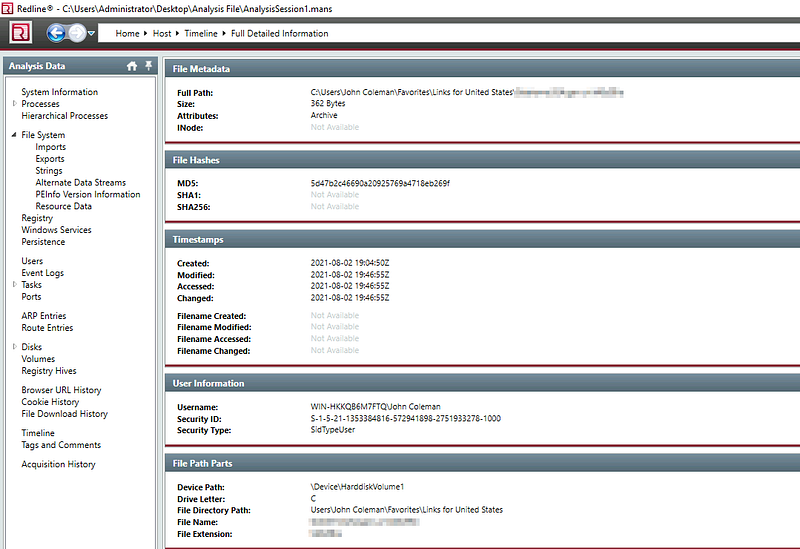Open Windows Services

56,230
